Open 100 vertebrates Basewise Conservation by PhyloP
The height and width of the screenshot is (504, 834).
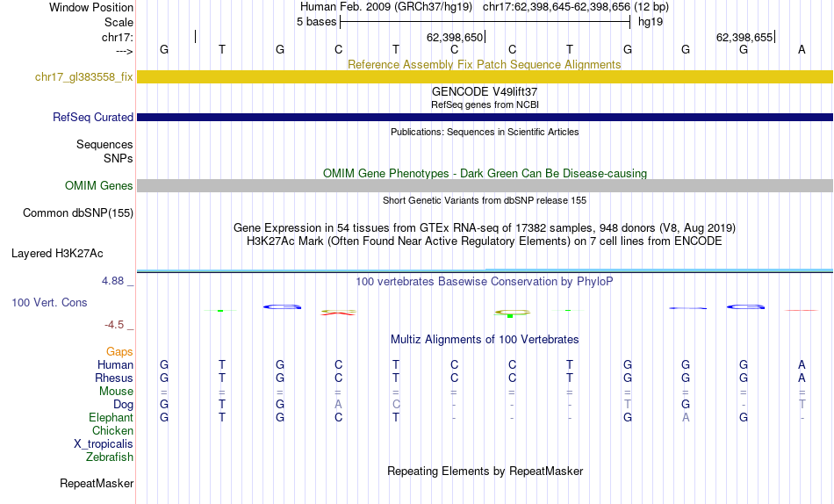(x=484, y=282)
